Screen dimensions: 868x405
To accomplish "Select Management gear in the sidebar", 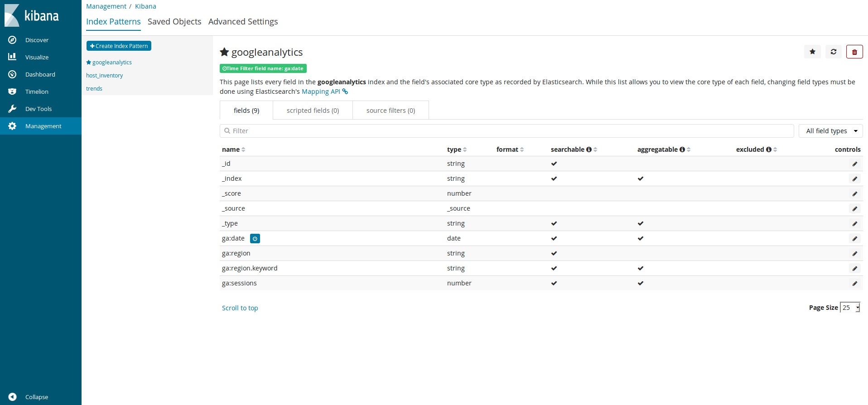I will pos(41,126).
